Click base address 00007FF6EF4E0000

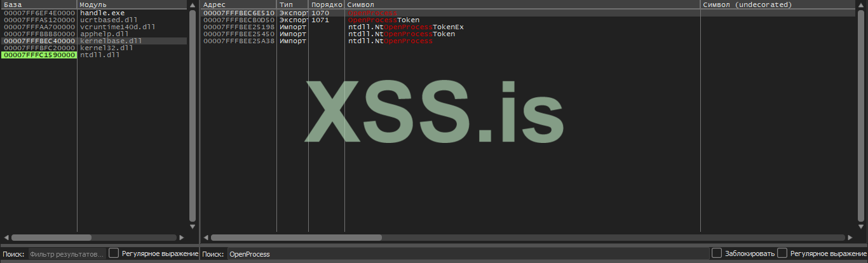(39, 13)
